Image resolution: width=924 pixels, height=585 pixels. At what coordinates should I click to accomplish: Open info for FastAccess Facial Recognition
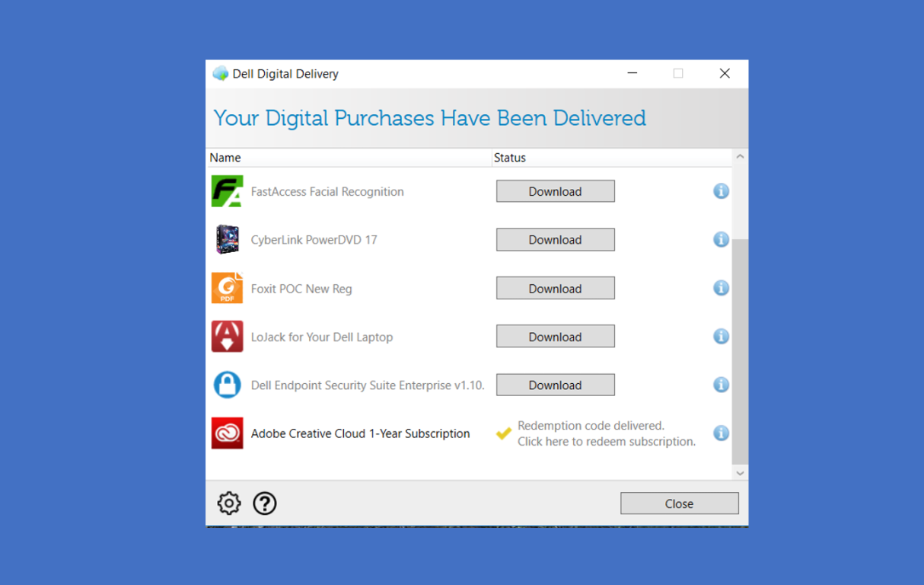pos(721,191)
